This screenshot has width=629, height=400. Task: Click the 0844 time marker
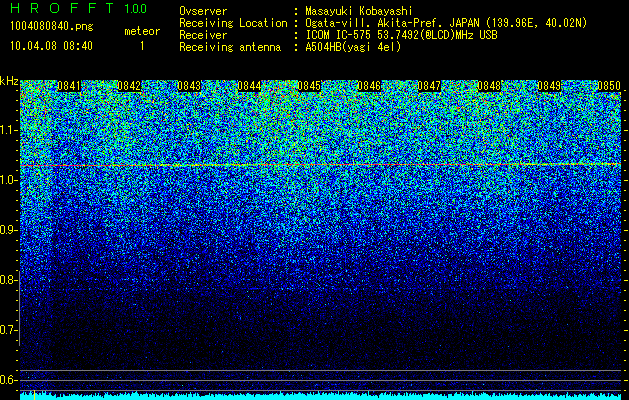249,86
